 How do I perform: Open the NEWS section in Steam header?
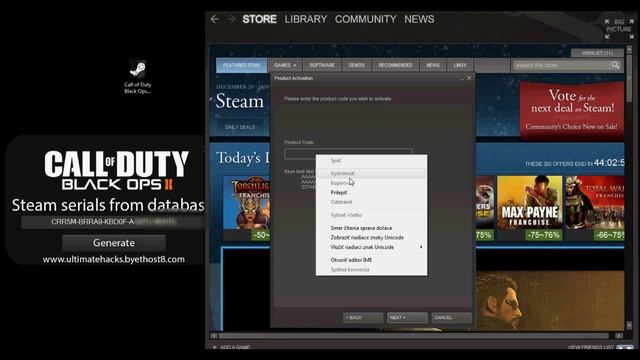pos(419,19)
